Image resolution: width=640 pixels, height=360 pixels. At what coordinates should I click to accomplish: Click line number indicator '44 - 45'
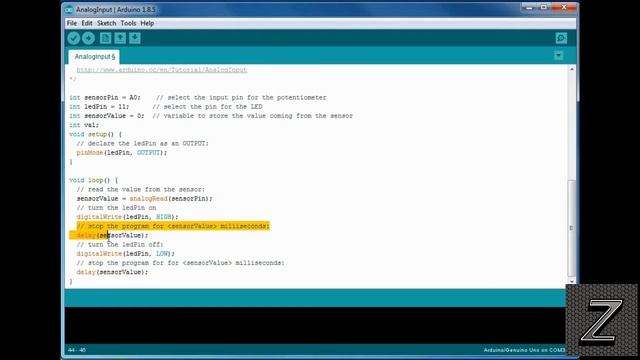pos(77,350)
